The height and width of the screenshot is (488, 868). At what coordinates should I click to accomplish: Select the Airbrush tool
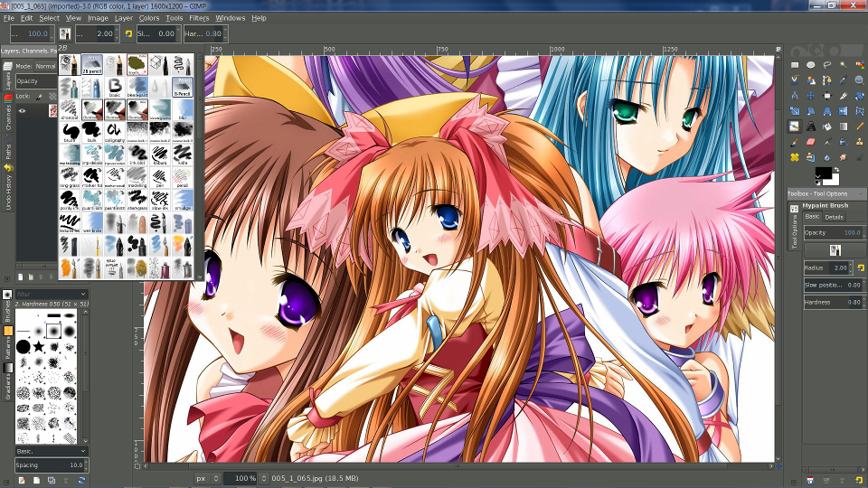tap(827, 142)
